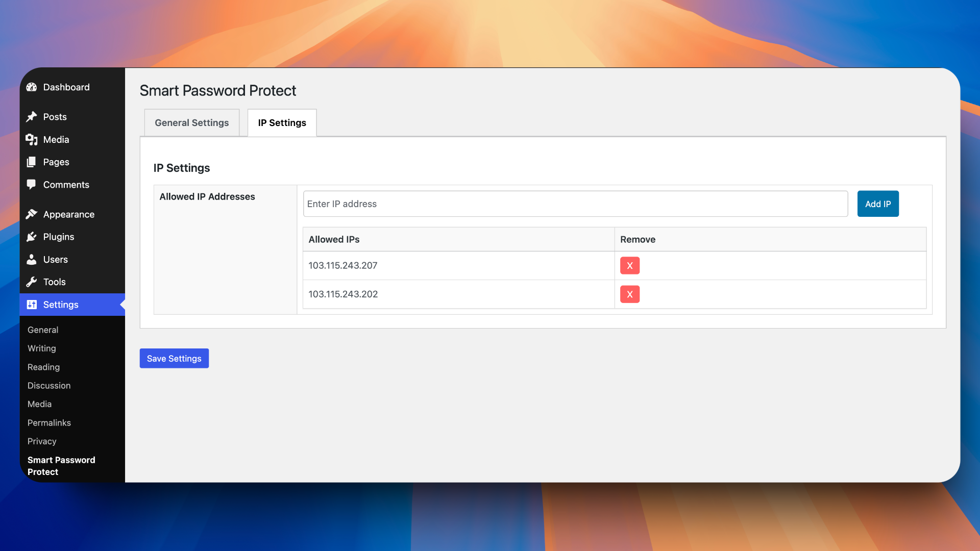The width and height of the screenshot is (980, 551).
Task: Open Reading settings submenu link
Action: coord(43,367)
